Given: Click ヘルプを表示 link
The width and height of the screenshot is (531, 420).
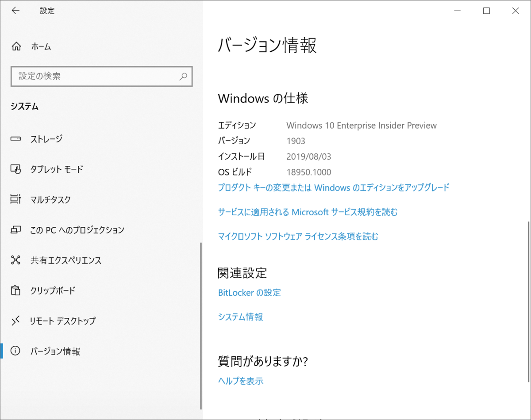Looking at the screenshot, I should click(x=241, y=381).
